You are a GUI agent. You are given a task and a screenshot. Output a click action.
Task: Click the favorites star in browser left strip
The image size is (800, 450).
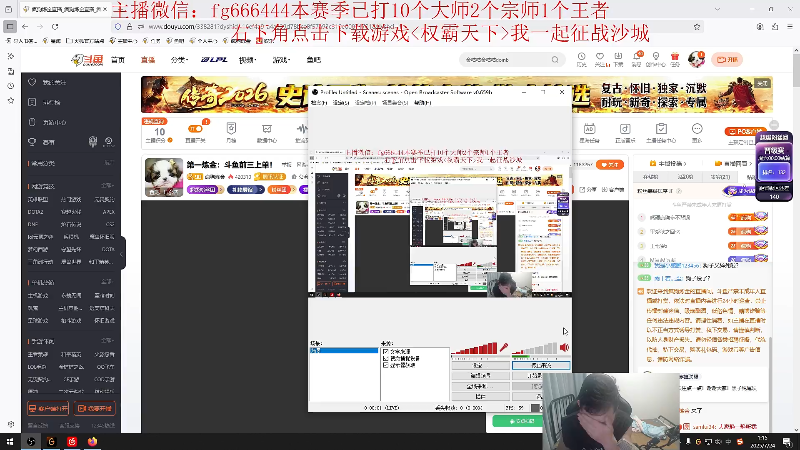pos(11,101)
